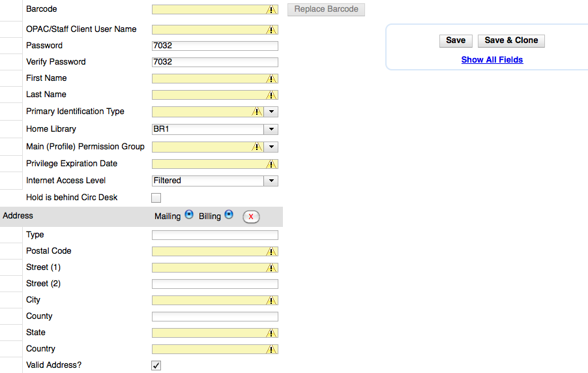Click warning icon in Privilege Expiration Date field
The height and width of the screenshot is (373, 588).
[x=272, y=164]
